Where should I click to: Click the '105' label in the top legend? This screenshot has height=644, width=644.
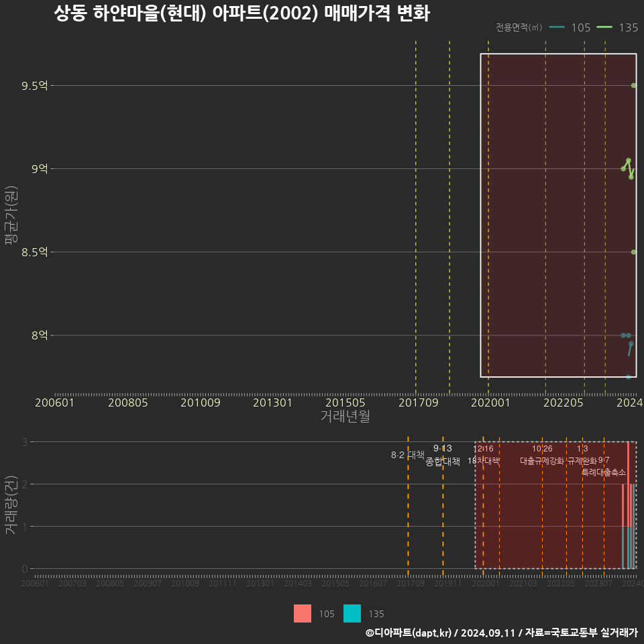coord(581,28)
